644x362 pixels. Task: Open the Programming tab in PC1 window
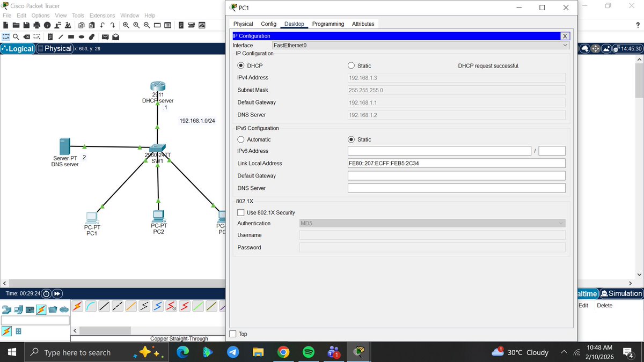328,24
